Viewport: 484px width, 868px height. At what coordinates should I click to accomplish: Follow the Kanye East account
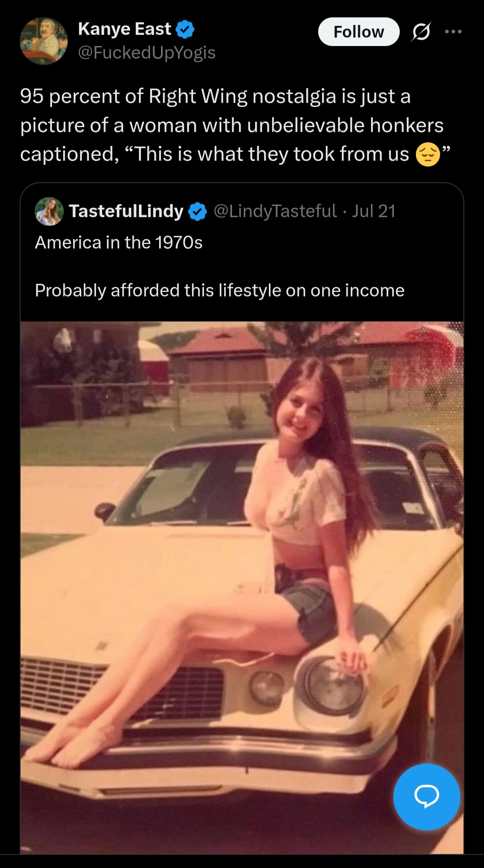point(359,32)
